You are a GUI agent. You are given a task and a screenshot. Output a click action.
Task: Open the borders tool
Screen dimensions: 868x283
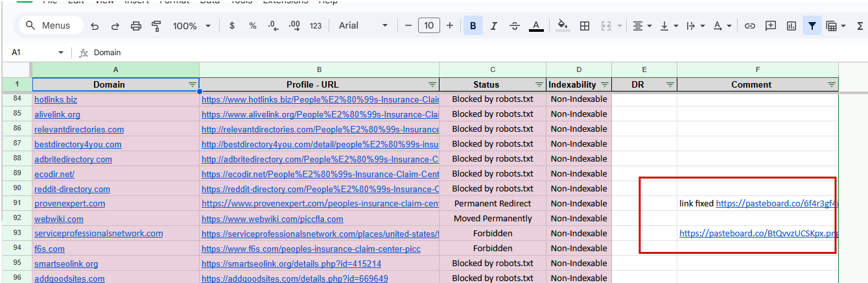pyautogui.click(x=585, y=26)
